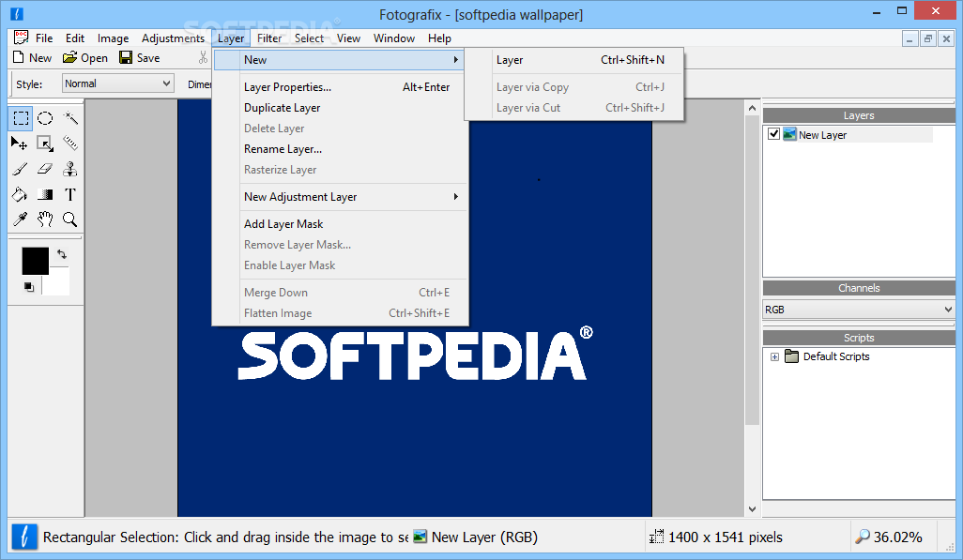Select the Move tool
The width and height of the screenshot is (963, 560).
[x=20, y=144]
